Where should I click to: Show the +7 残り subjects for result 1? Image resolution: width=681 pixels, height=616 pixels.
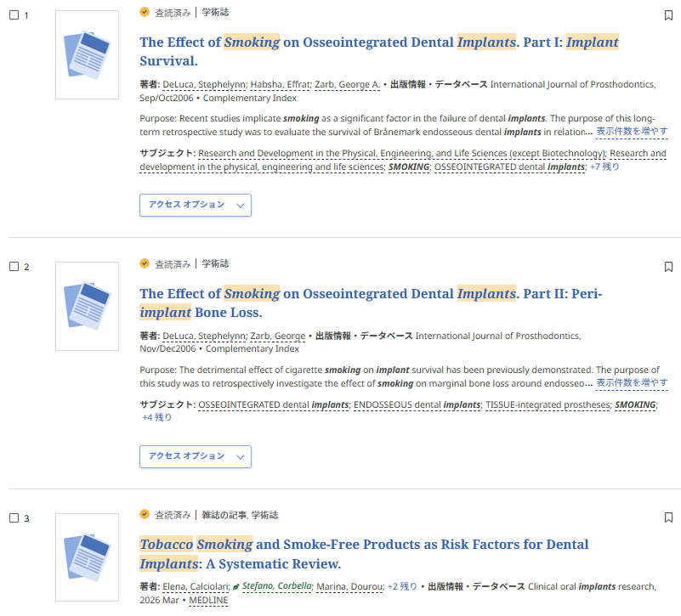[x=604, y=167]
